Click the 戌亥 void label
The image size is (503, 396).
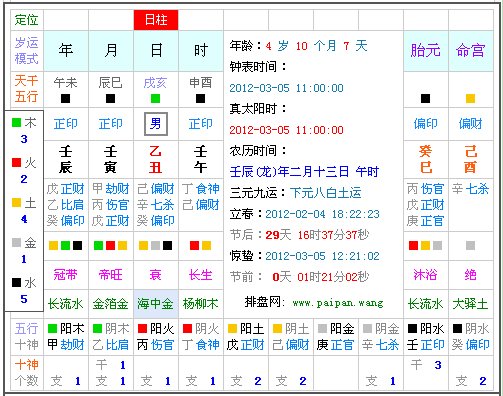pyautogui.click(x=155, y=82)
